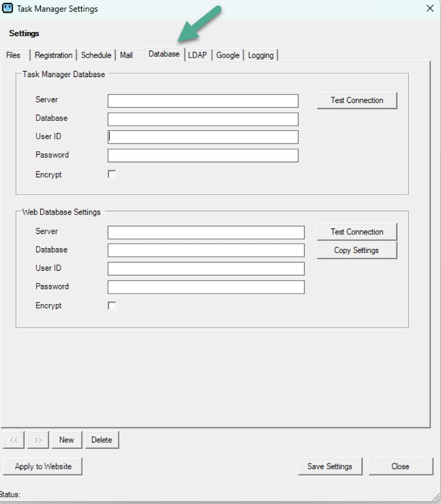This screenshot has height=504, width=441.
Task: Click the Server field under Web Database Settings
Action: 206,231
